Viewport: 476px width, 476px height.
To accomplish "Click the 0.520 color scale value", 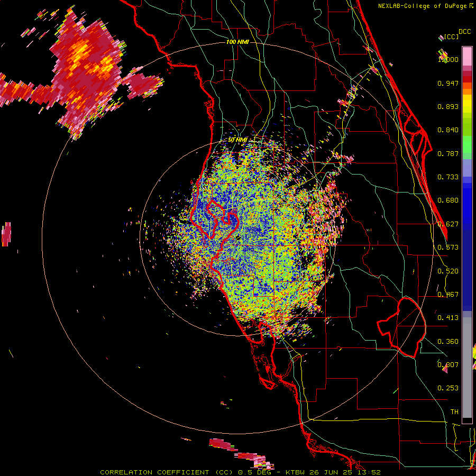I will click(448, 271).
